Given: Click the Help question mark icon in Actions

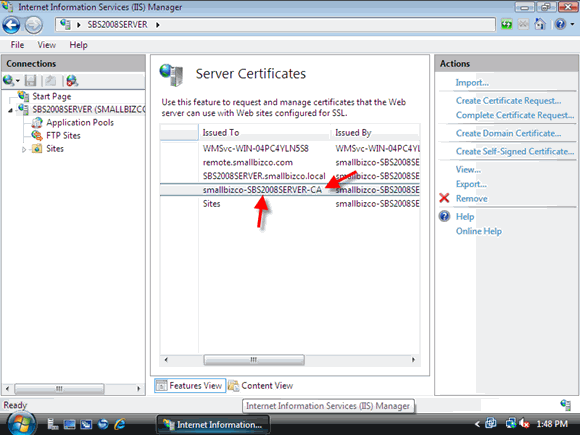Looking at the screenshot, I should tap(444, 216).
